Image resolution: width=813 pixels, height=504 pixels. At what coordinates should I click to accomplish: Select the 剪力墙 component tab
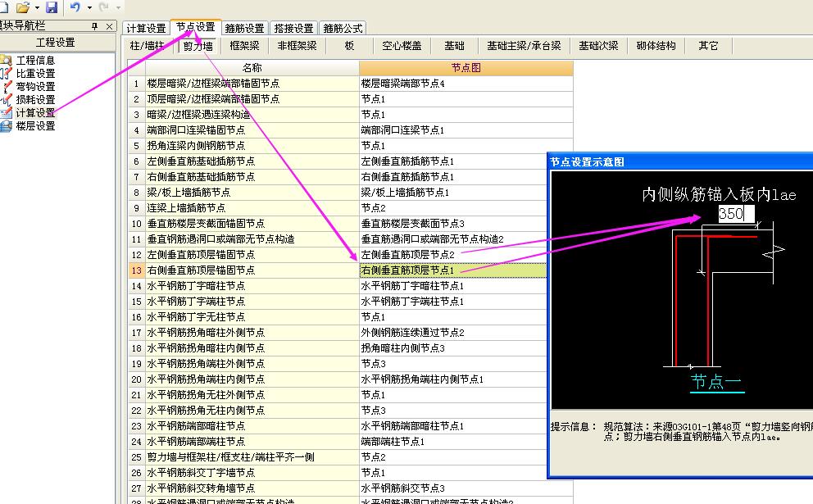point(198,46)
